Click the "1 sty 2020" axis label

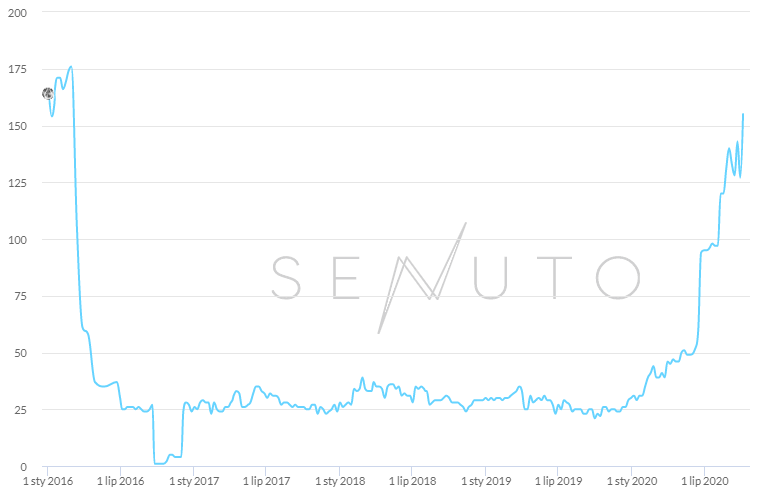pos(631,481)
